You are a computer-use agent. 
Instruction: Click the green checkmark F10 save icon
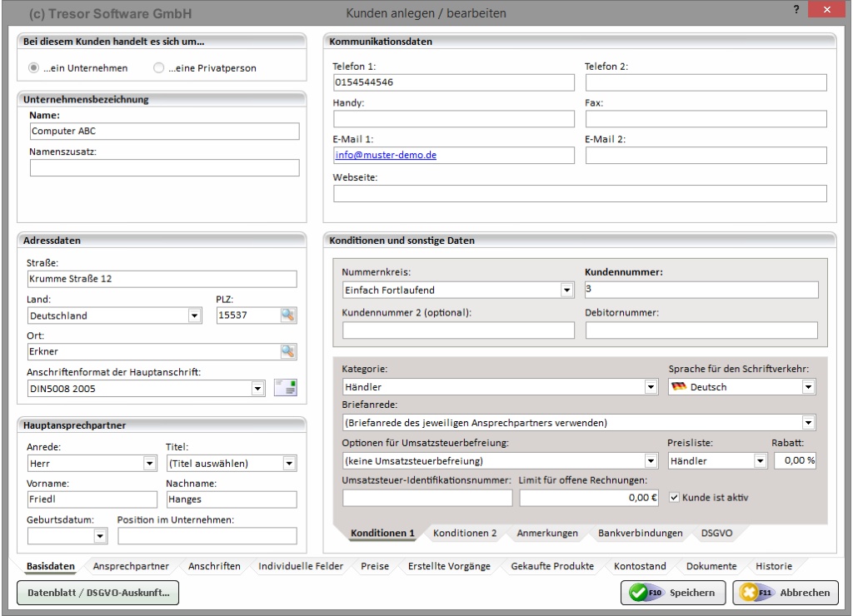pos(640,593)
